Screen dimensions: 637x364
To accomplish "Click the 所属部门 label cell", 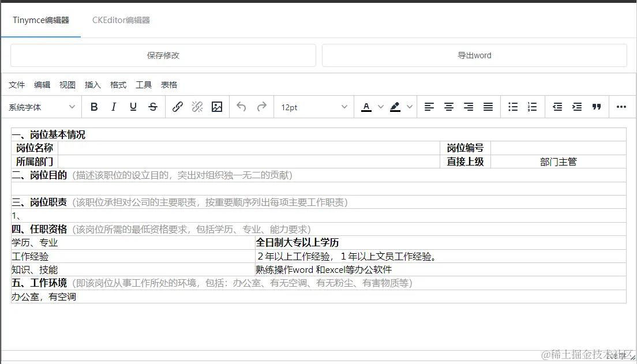I will click(x=35, y=162).
